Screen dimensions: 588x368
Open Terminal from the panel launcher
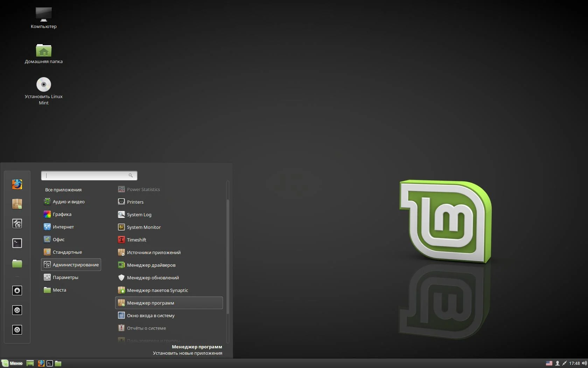coord(50,363)
